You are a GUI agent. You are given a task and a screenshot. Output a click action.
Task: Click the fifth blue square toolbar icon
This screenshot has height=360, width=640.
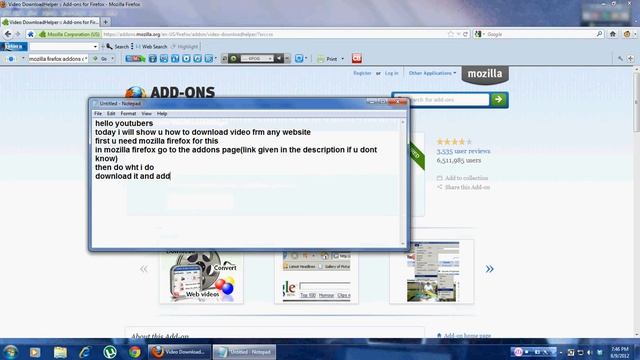[x=198, y=59]
